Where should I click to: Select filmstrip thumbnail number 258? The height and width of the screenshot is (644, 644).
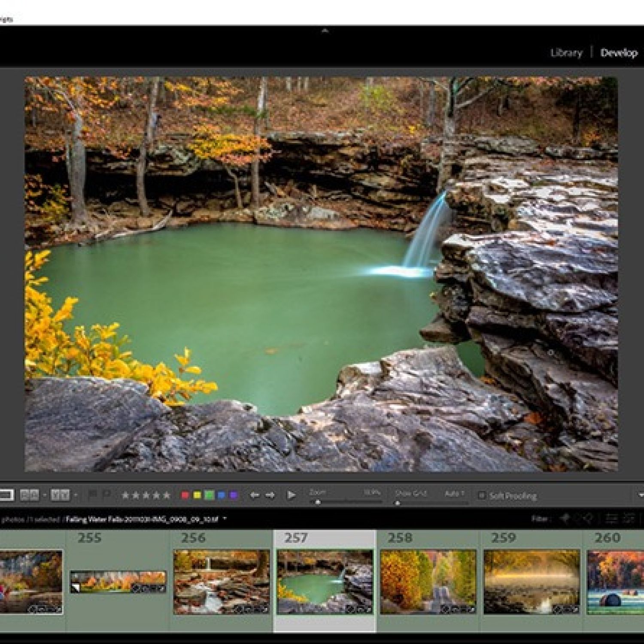coord(428,581)
